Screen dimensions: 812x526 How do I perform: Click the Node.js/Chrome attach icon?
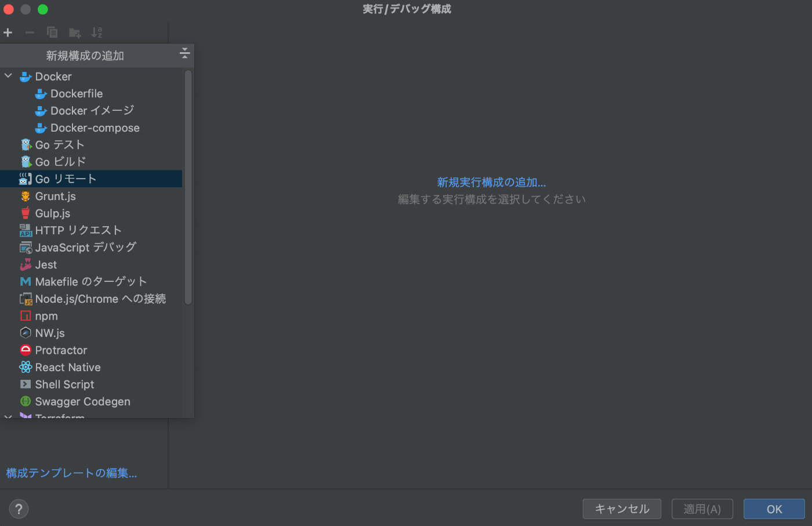tap(26, 299)
